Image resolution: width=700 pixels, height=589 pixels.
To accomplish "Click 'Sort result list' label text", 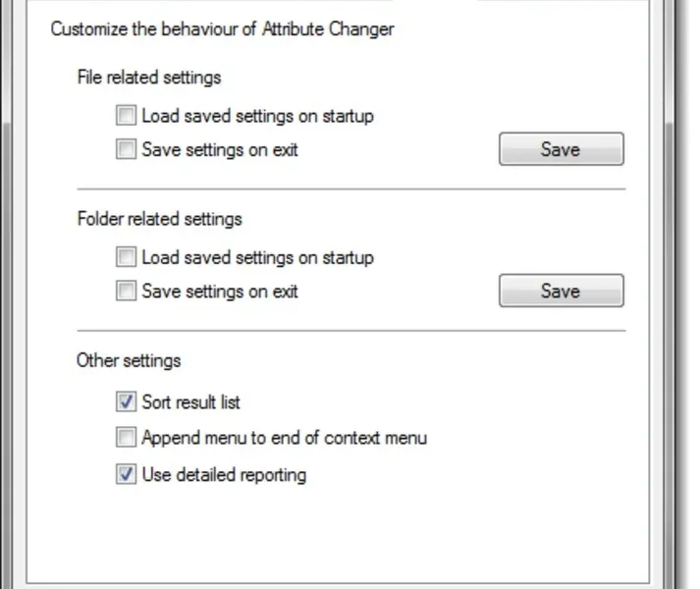I will coord(190,402).
